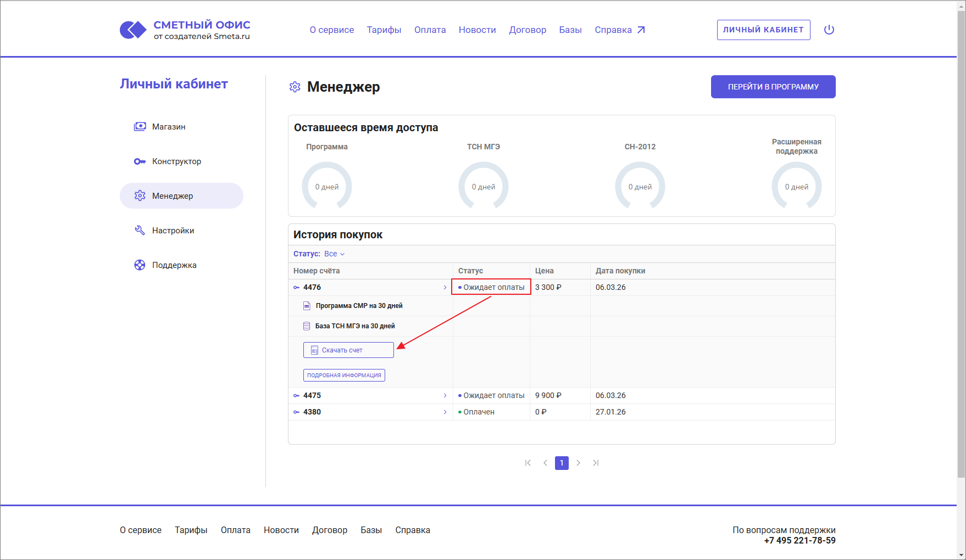Click Подробная информация button
This screenshot has width=966, height=560.
coord(344,376)
